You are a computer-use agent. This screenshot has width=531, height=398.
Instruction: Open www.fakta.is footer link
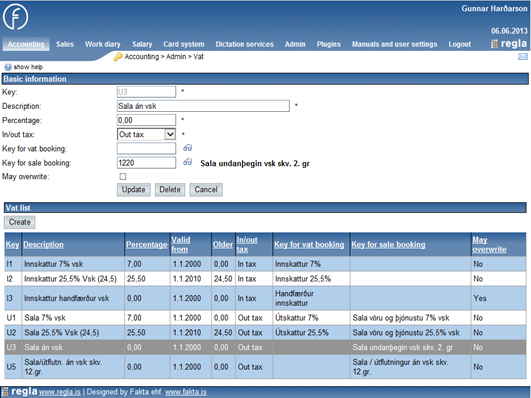click(186, 392)
